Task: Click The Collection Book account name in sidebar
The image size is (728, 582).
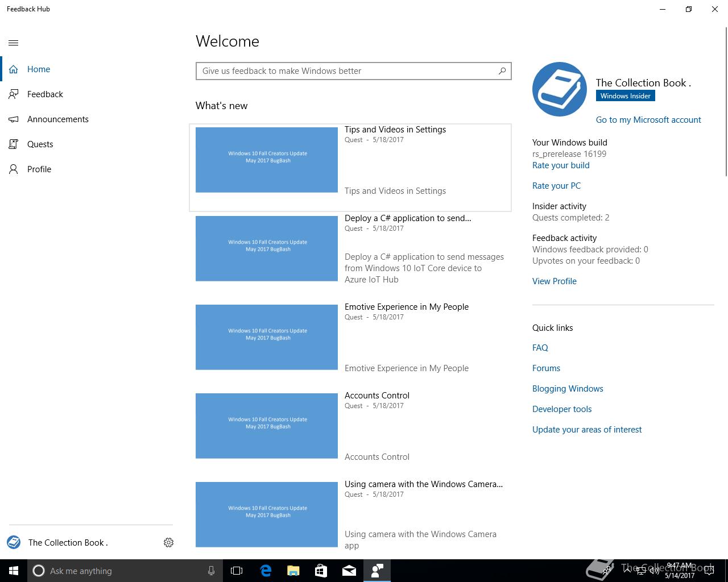Action: click(x=68, y=543)
